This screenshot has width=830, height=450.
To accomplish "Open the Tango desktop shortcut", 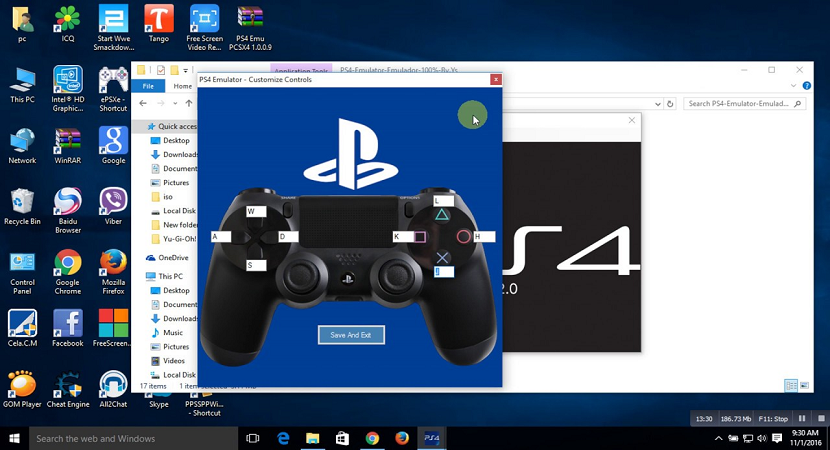I will tap(159, 23).
